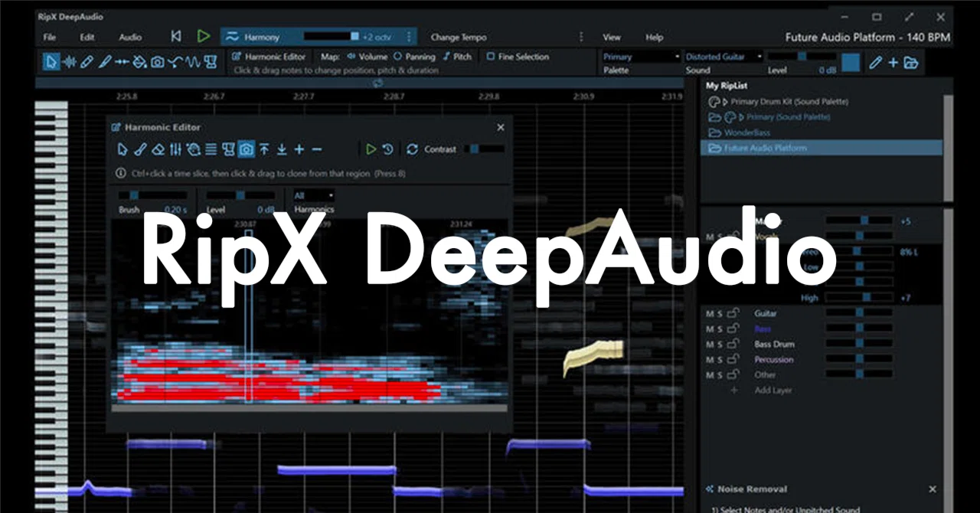Click the open folder icon near palette controls

point(911,63)
